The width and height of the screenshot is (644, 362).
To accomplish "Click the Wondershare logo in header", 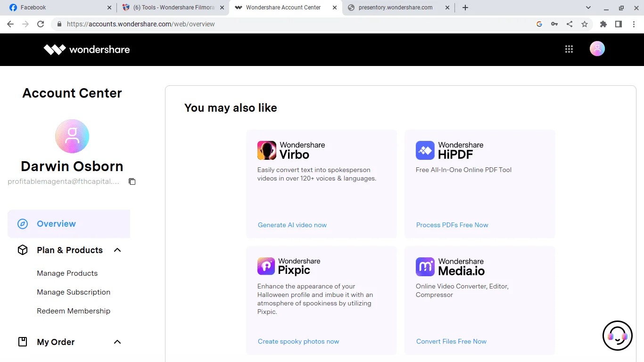I will pyautogui.click(x=87, y=49).
